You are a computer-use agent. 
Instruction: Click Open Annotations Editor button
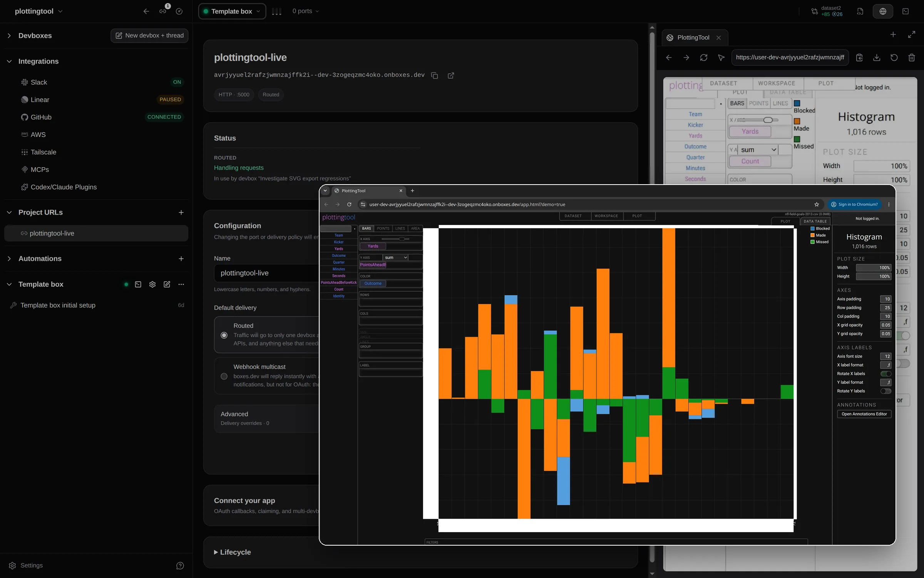[x=864, y=414]
